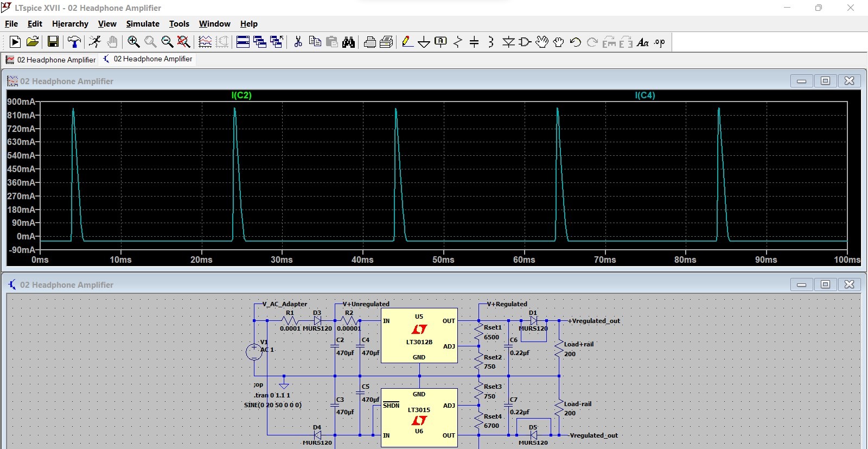
Task: Click the Load-rail resistor label
Action: pyautogui.click(x=578, y=404)
